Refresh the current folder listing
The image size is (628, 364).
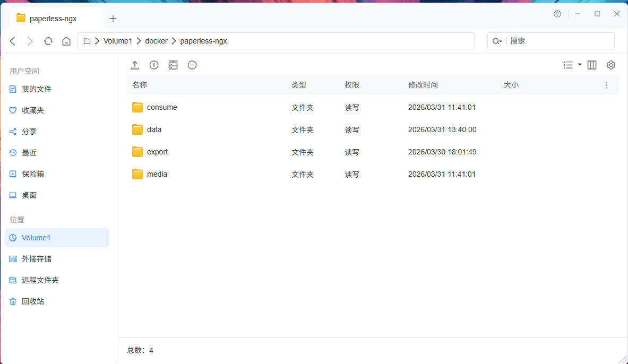(48, 41)
